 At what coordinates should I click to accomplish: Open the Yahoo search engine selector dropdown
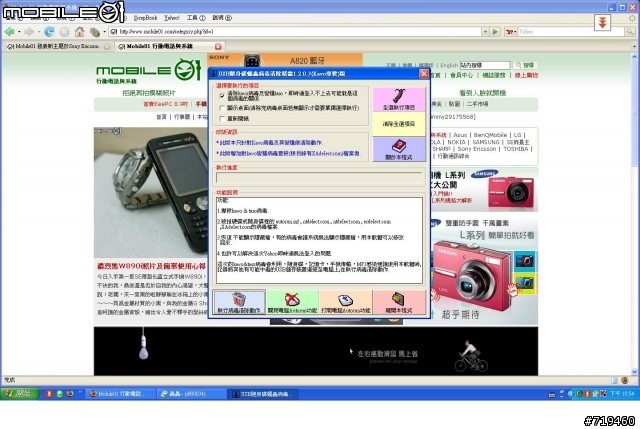(511, 31)
